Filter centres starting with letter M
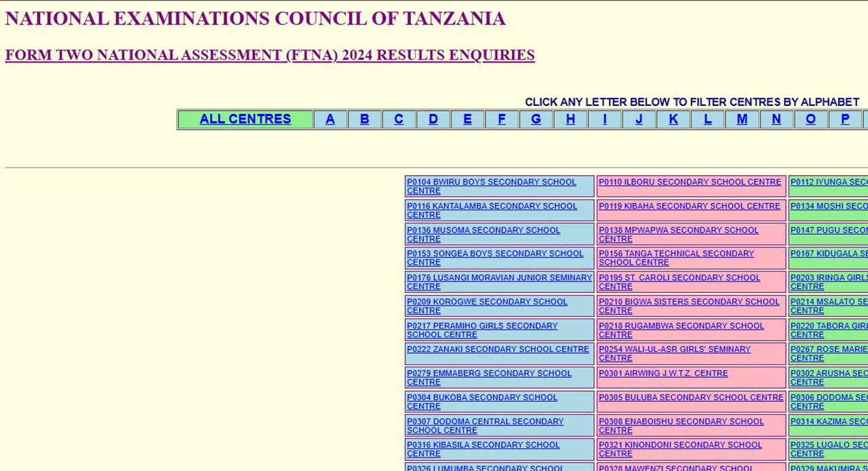Viewport: 868px width, 471px height. (742, 119)
